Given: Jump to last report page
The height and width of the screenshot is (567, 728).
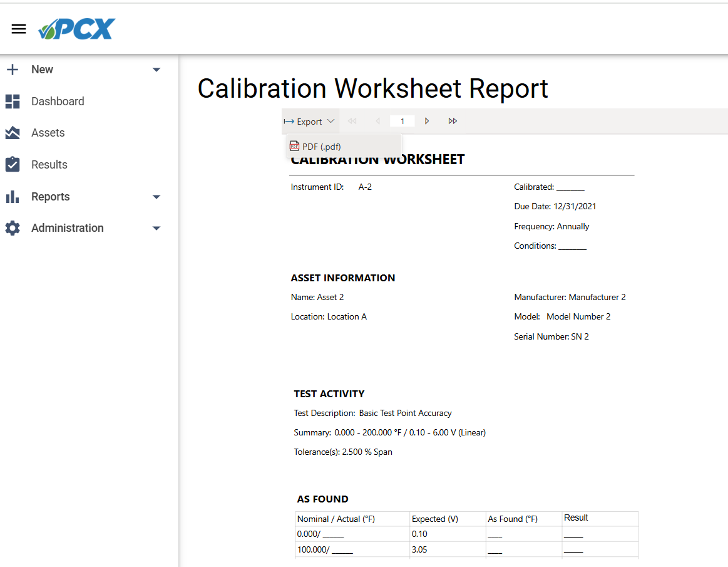Looking at the screenshot, I should (453, 121).
